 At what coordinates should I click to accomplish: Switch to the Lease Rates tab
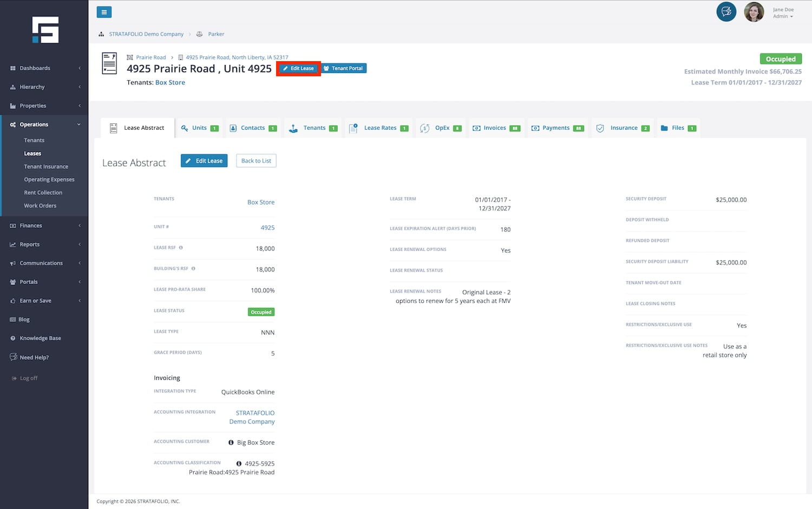(x=379, y=128)
